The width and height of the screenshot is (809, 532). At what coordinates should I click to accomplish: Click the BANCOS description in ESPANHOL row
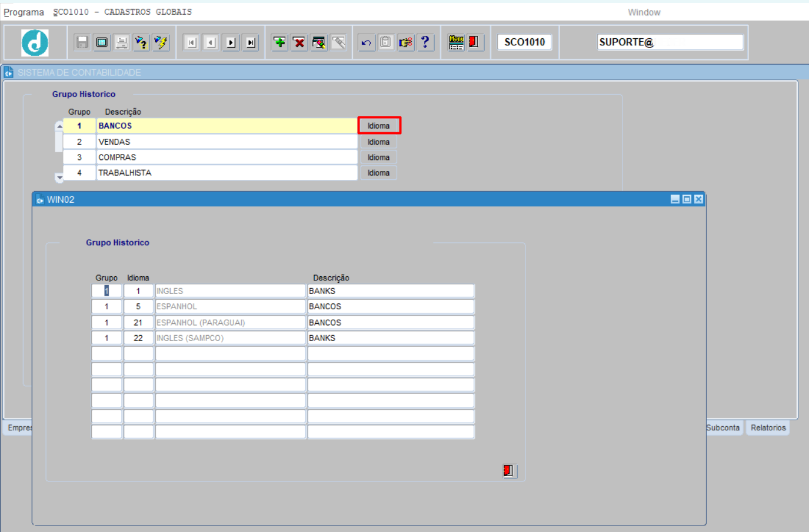(x=391, y=307)
